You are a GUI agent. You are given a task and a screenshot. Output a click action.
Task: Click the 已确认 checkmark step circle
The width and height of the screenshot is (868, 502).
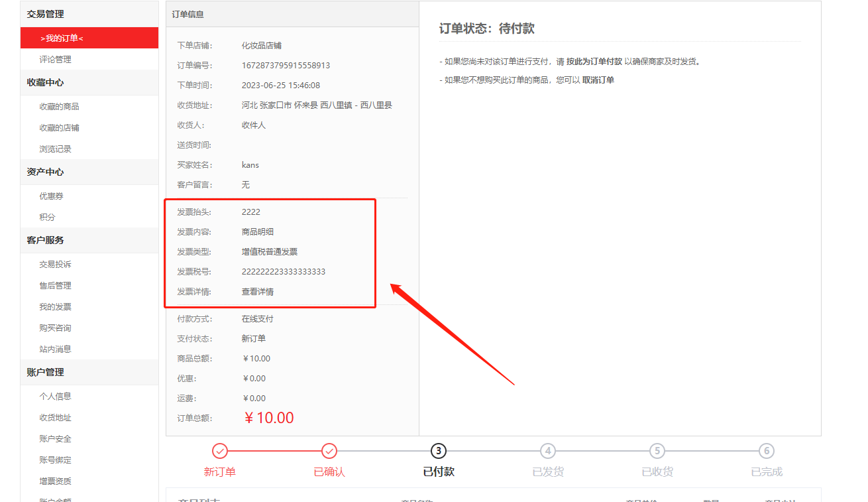coord(329,451)
